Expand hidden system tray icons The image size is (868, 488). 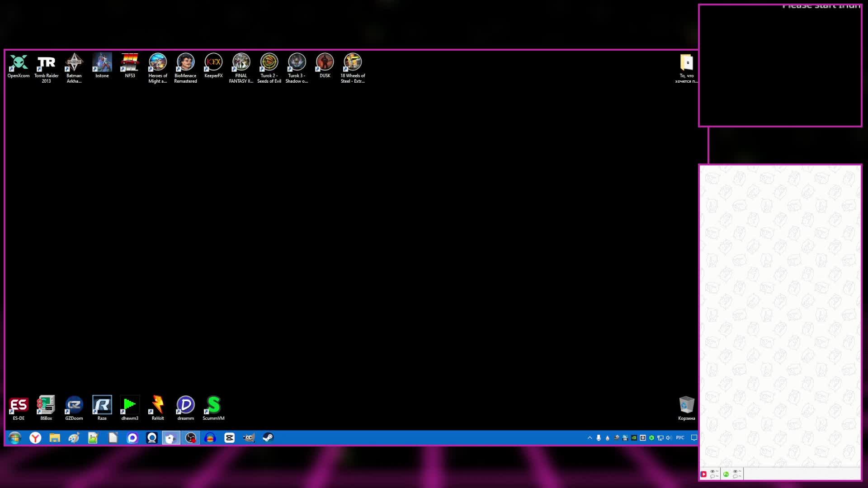590,437
